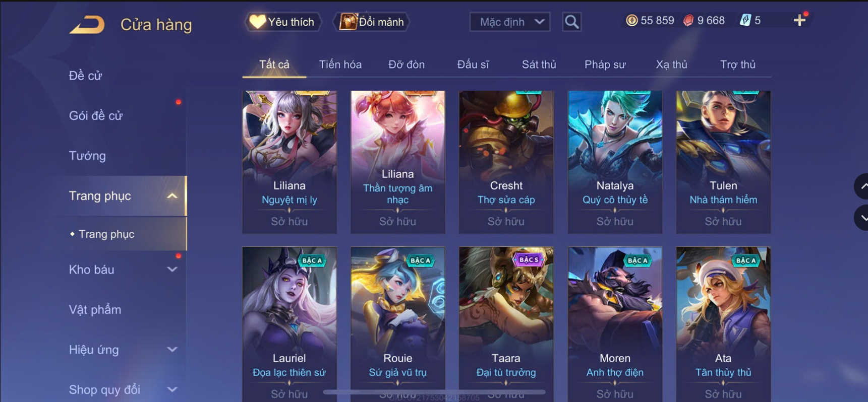Expand the Kho báu sidebar section
Screen dimensions: 868x402
pyautogui.click(x=172, y=270)
